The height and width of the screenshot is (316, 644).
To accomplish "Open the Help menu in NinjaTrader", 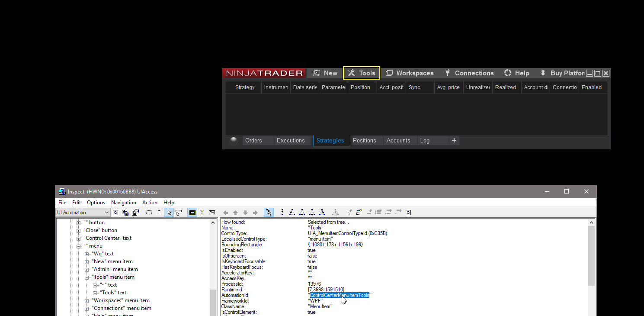I will point(516,73).
